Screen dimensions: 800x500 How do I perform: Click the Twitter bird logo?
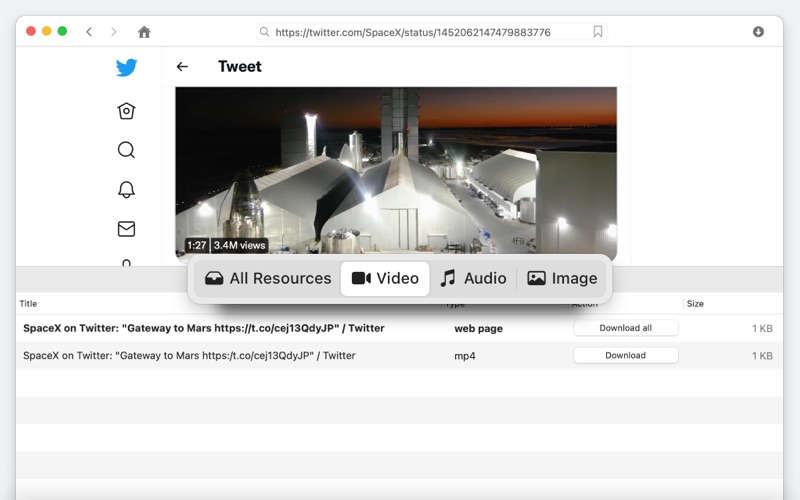point(127,67)
